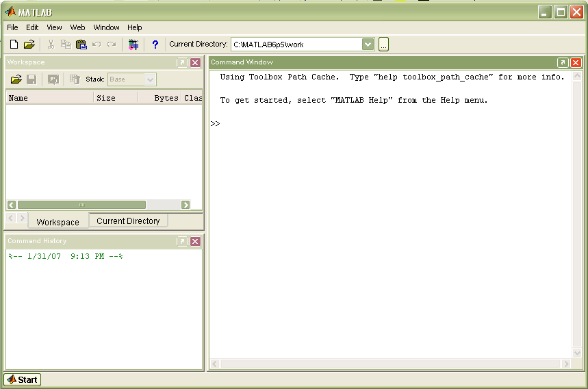Click the MATLAB Start button
Screen dimensions: 588x389
coord(23,379)
